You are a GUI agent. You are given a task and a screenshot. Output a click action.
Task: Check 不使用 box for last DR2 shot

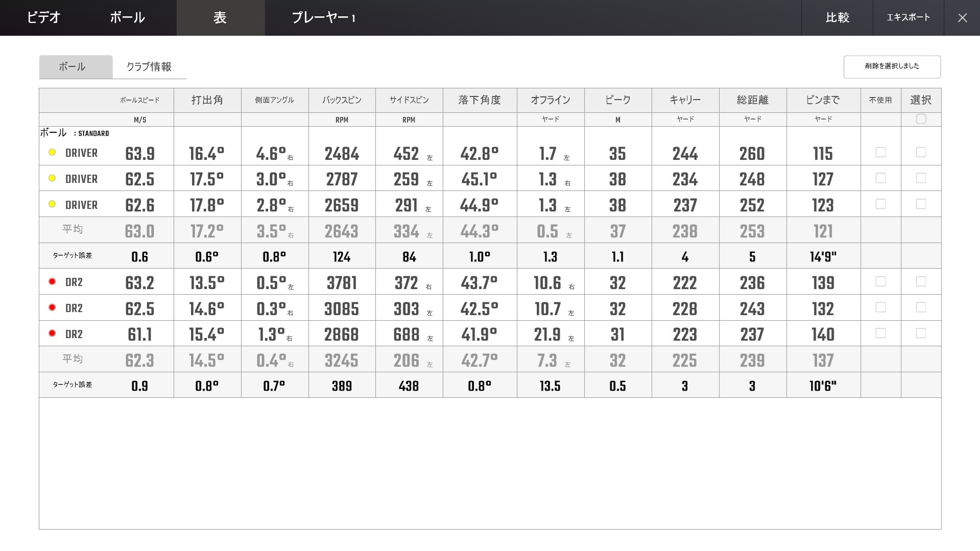click(880, 333)
